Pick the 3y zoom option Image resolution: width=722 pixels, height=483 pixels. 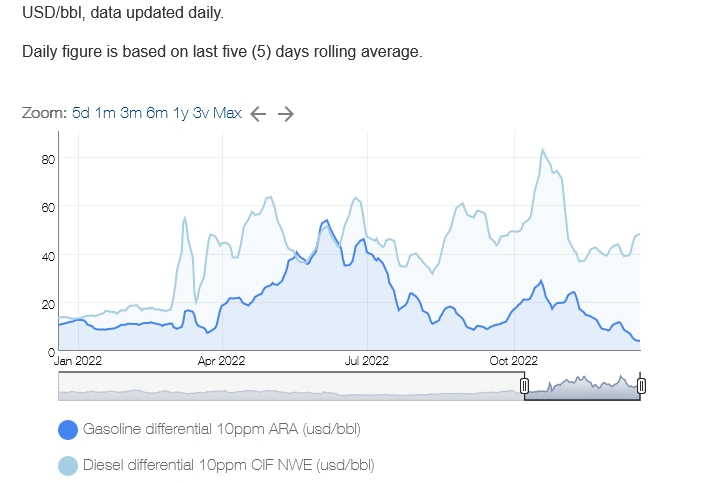coord(200,113)
